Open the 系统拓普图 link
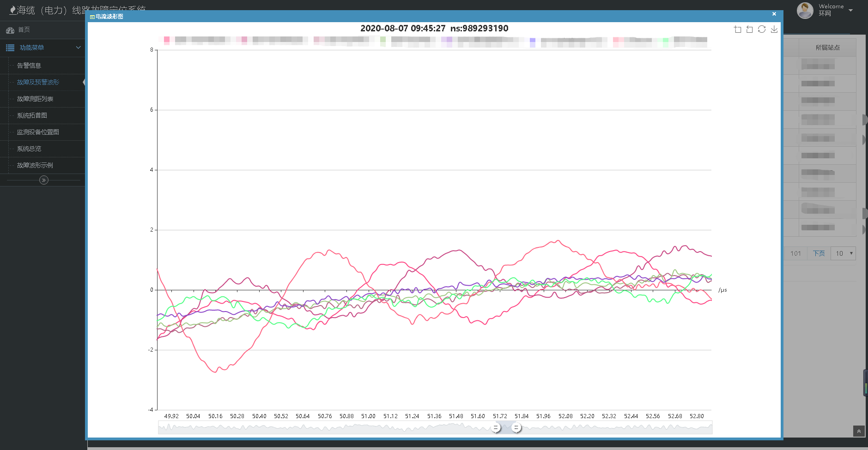This screenshot has width=868, height=450. (32, 115)
